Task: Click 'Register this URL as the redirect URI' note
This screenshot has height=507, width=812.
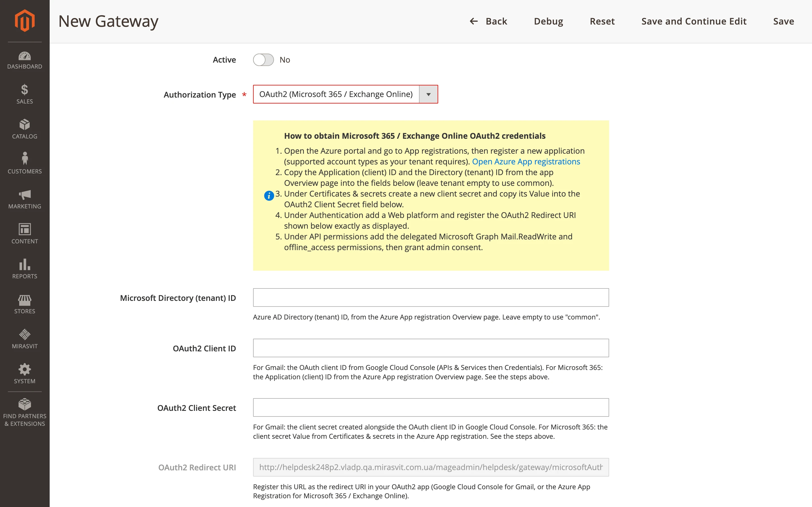Action: click(422, 491)
